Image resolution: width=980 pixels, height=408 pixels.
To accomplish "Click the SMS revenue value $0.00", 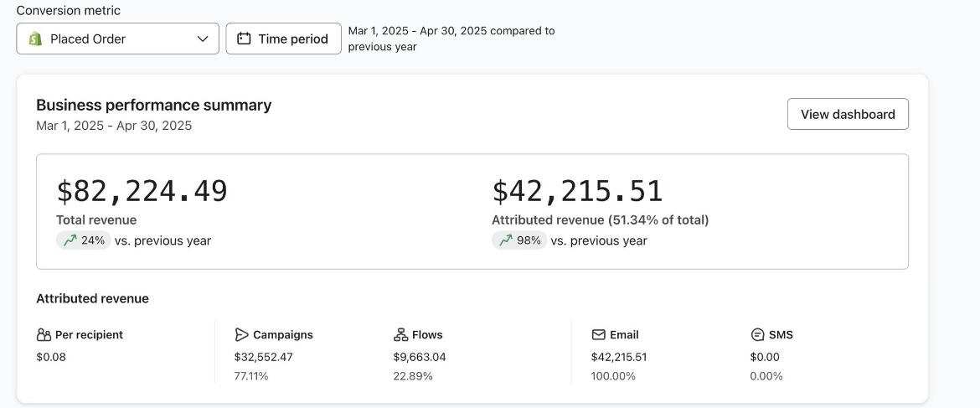I will [765, 357].
